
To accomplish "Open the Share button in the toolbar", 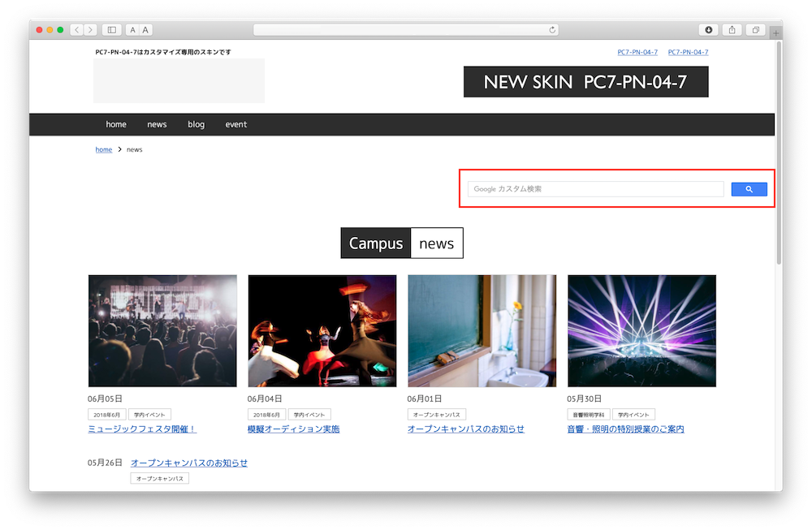I will (x=732, y=30).
